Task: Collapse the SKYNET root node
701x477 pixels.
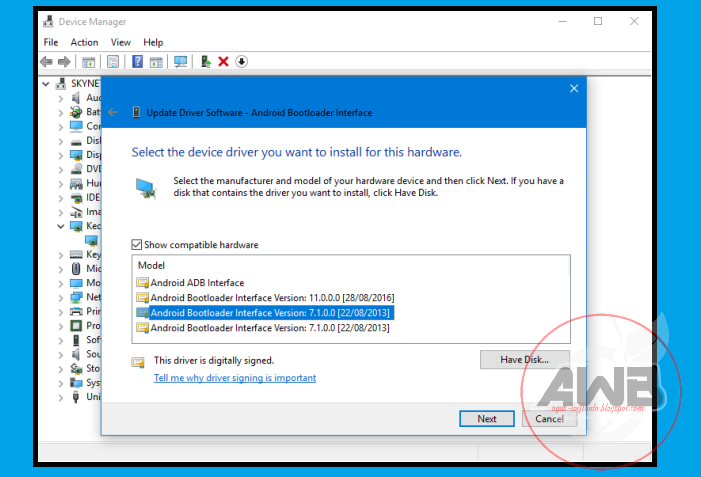Action: (46, 84)
